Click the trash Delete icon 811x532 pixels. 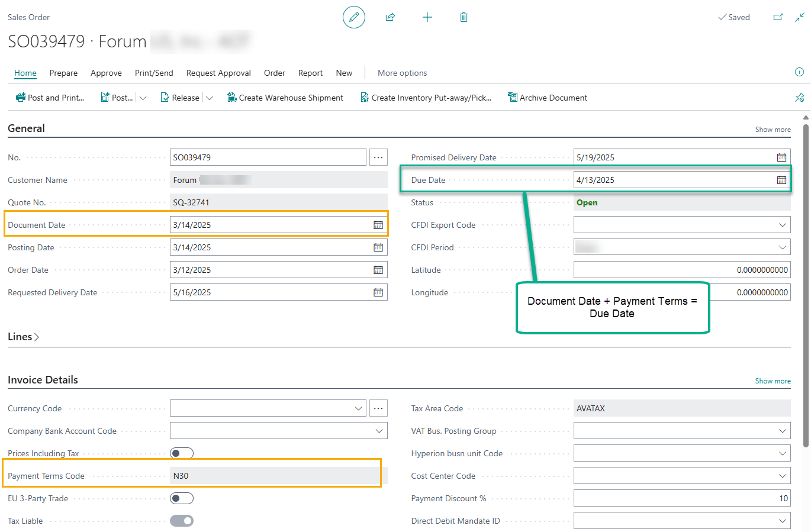point(464,17)
